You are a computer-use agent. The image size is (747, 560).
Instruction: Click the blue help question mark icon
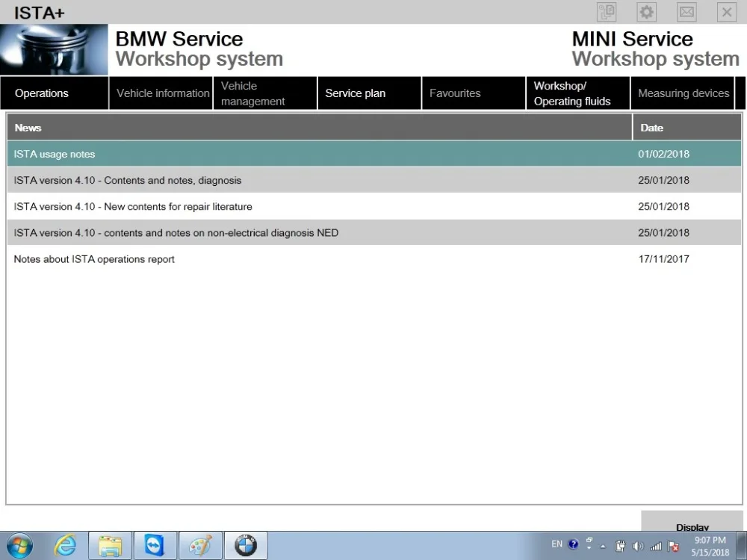(573, 544)
